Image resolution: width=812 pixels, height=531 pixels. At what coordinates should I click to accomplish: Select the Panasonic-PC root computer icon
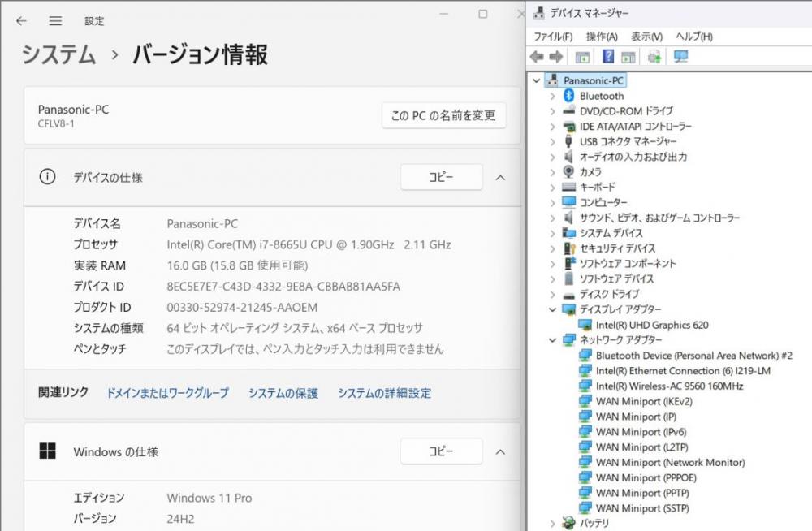[x=552, y=80]
